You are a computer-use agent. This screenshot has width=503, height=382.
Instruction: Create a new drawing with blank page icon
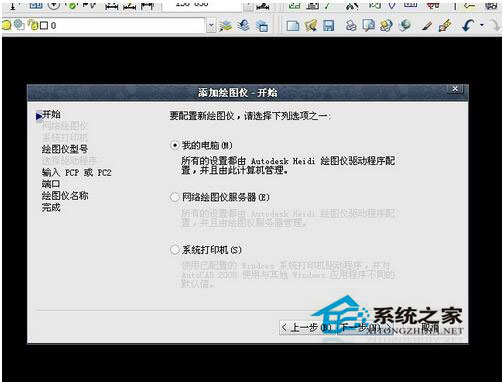click(293, 26)
